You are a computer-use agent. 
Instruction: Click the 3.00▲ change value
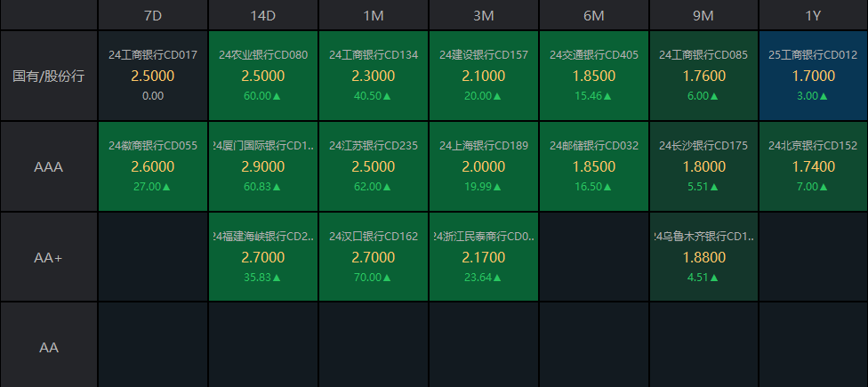point(813,96)
